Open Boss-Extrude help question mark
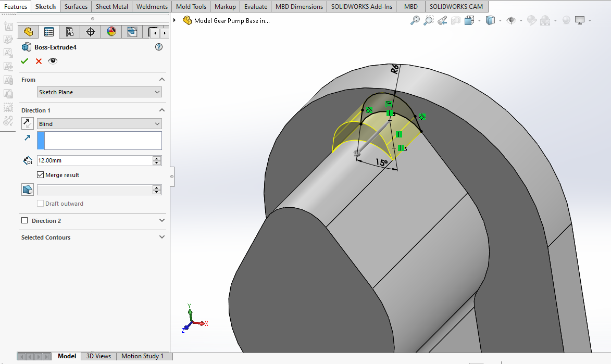Viewport: 611px width, 364px height. 159,47
